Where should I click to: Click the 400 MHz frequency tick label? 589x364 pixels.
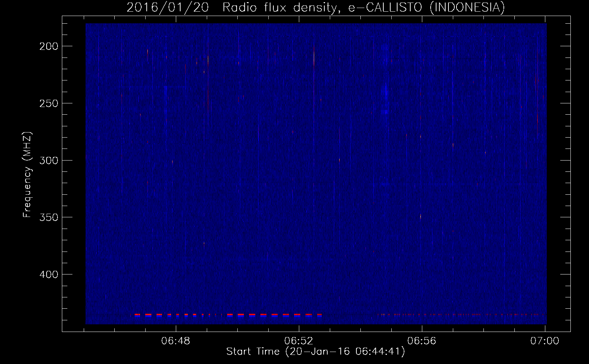(x=49, y=274)
